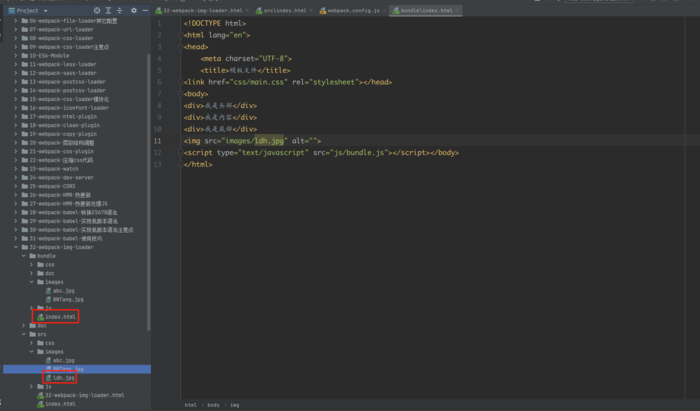This screenshot has width=700, height=411.
Task: Click the Collapse All icon in Project panel
Action: 120,10
